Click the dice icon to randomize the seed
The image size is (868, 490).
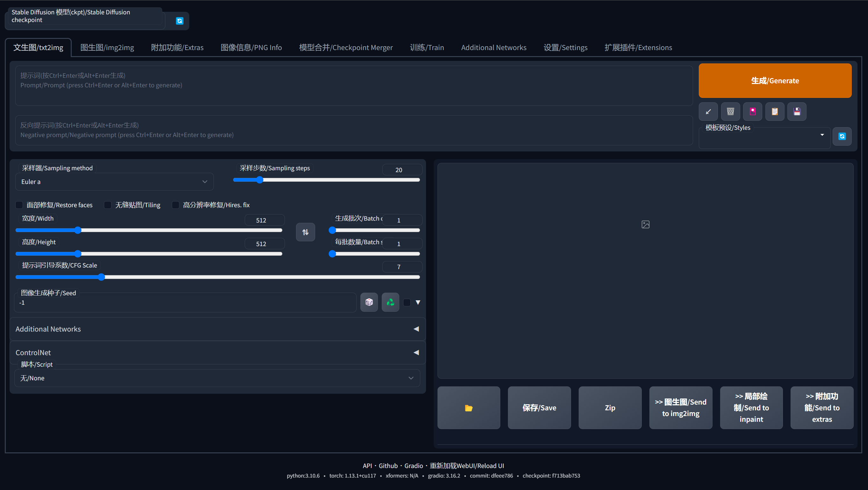coord(369,302)
